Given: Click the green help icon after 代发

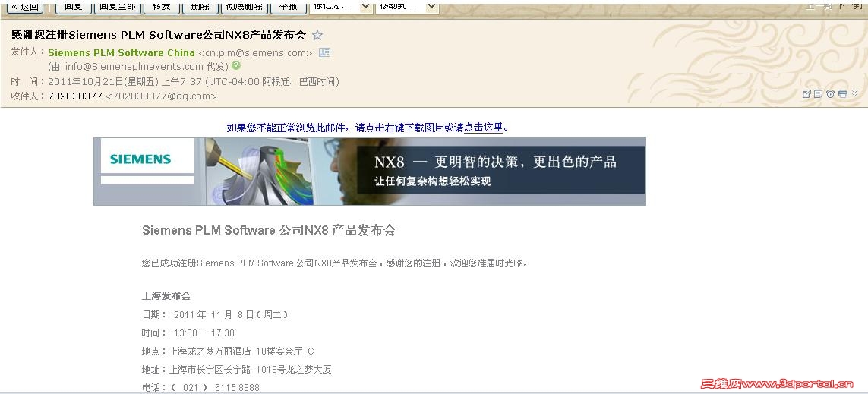Looking at the screenshot, I should pos(236,65).
